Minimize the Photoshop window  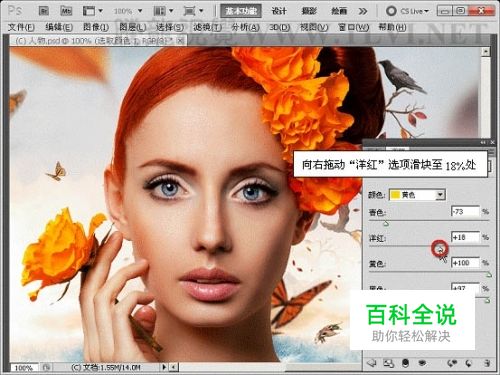point(444,11)
